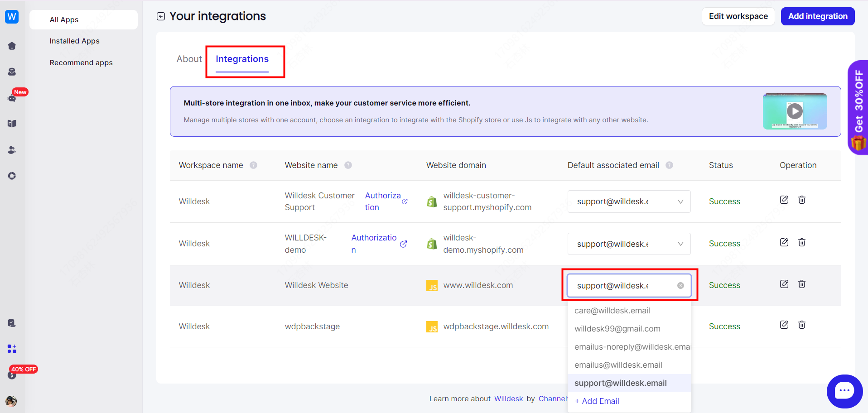Viewport: 868px width, 413px height.
Task: Open Installed Apps in the side menu
Action: pyautogui.click(x=74, y=41)
